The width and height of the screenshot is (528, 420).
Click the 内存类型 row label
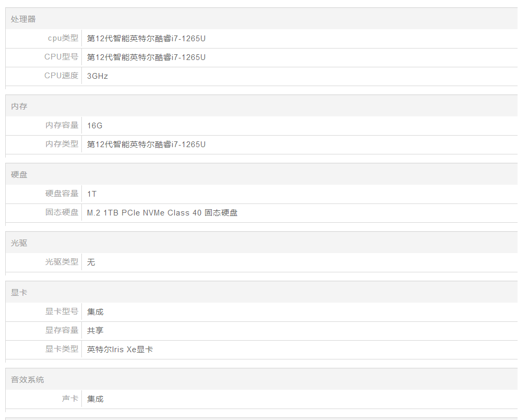point(62,144)
